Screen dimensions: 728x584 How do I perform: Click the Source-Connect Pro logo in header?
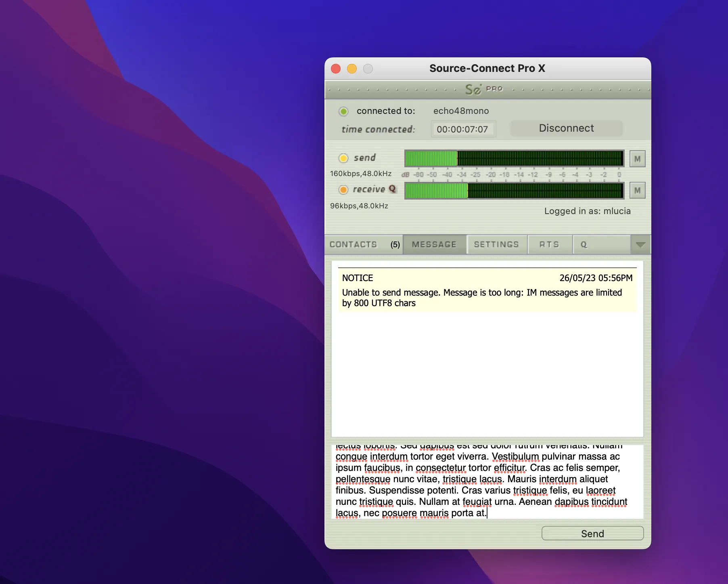click(x=483, y=89)
